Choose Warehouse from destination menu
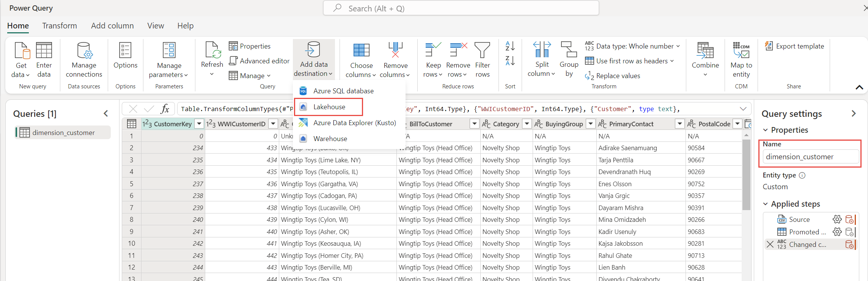The image size is (868, 281). (x=330, y=139)
